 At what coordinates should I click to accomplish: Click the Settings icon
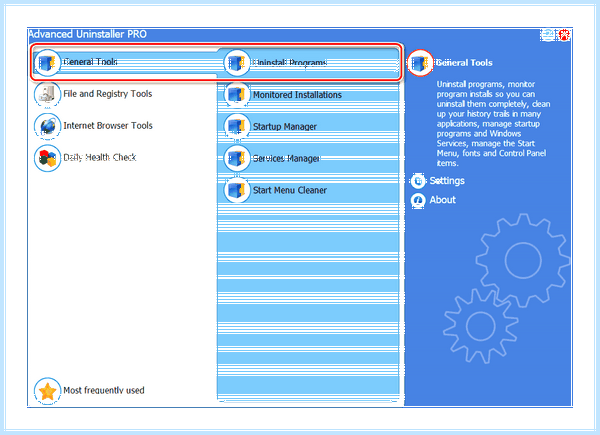tap(418, 181)
